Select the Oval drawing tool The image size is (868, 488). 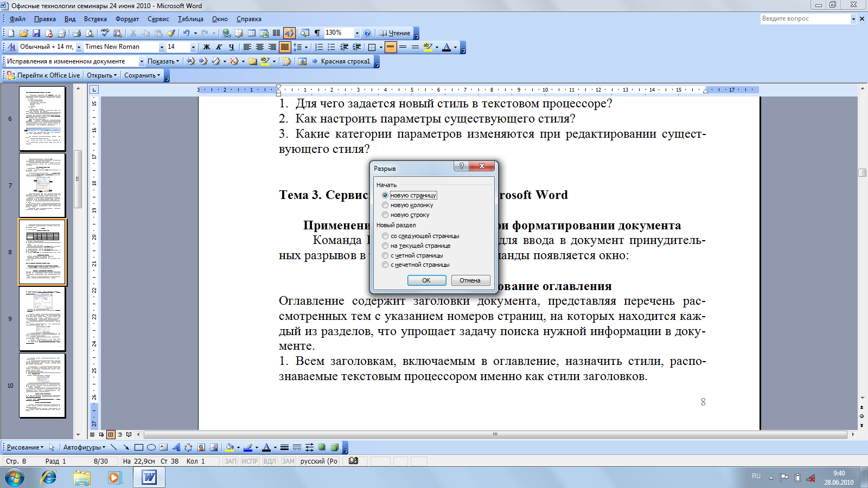151,447
